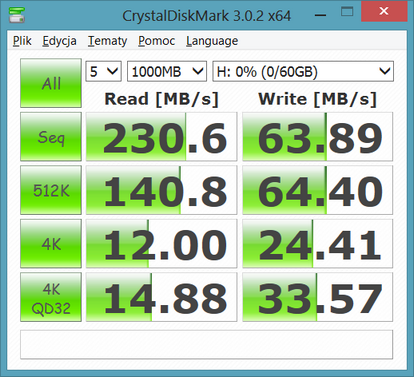414x377 pixels.
Task: Expand the test count dropdown showing 5
Action: click(x=104, y=71)
